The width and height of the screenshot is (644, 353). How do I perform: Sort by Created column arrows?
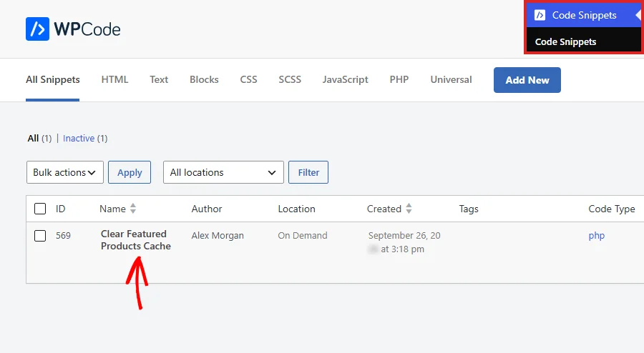[x=409, y=209]
